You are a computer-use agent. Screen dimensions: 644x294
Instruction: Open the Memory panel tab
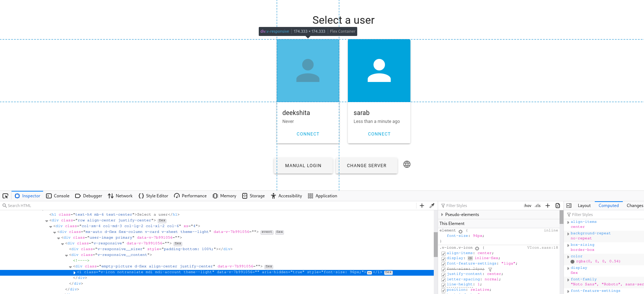pyautogui.click(x=225, y=196)
